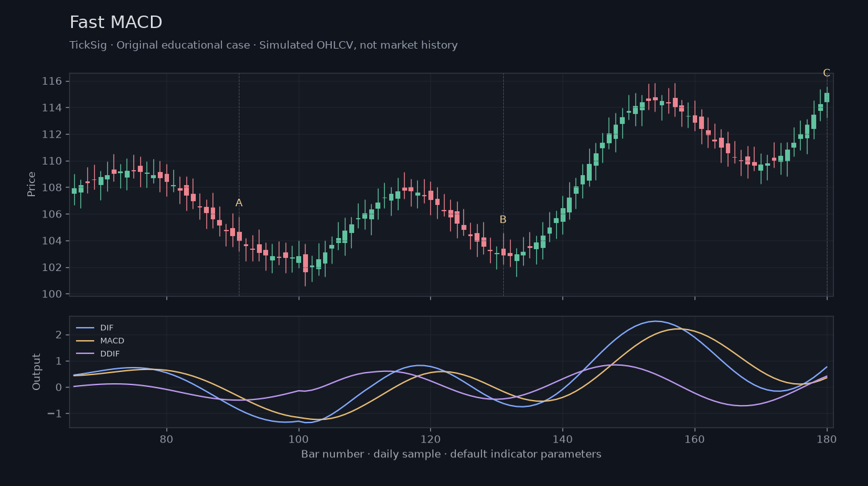Click the lowest candle near bar 101

305,263
